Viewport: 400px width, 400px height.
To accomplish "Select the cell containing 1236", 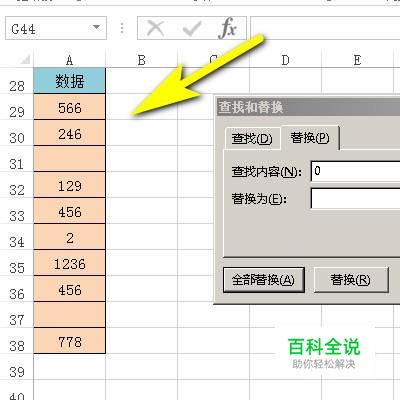I will [x=69, y=263].
